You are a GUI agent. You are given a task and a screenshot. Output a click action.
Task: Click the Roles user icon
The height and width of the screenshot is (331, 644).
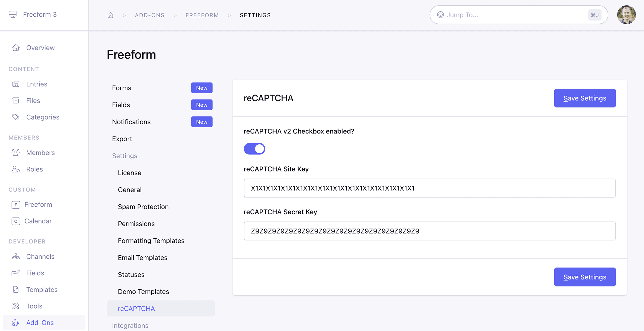tap(16, 169)
